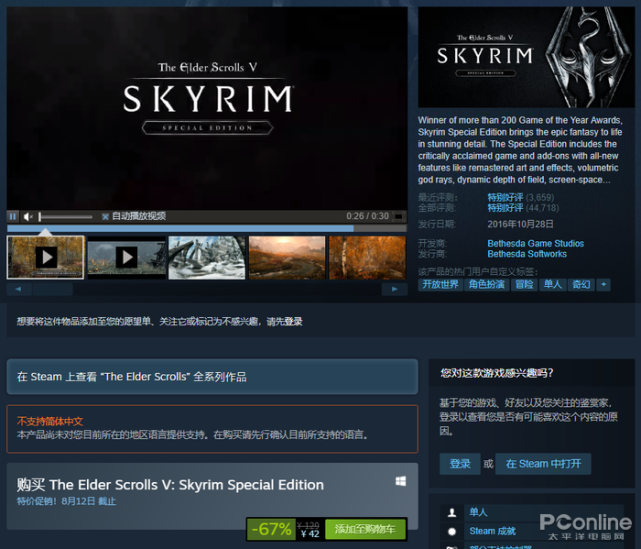
Task: Click the single-player person icon
Action: 452,513
